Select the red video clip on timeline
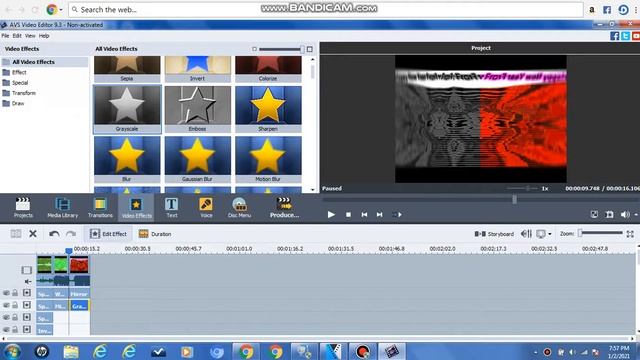The width and height of the screenshot is (640, 360). click(x=79, y=265)
